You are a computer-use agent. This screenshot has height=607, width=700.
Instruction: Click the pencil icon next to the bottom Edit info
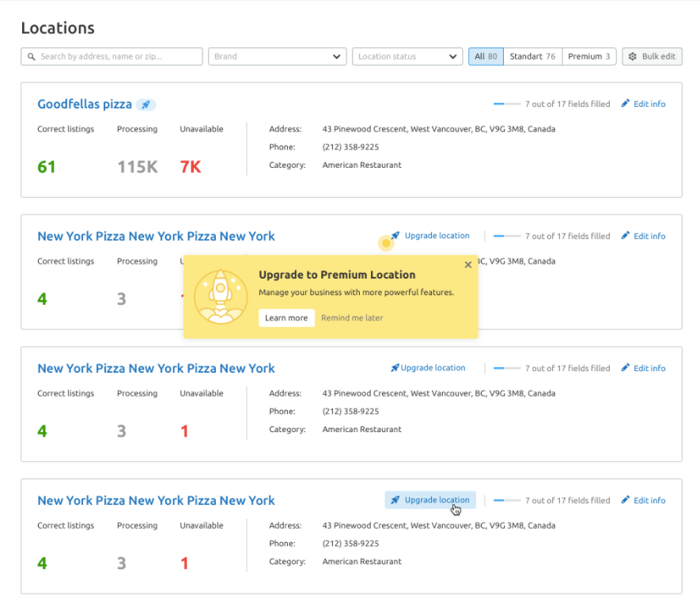tap(625, 500)
